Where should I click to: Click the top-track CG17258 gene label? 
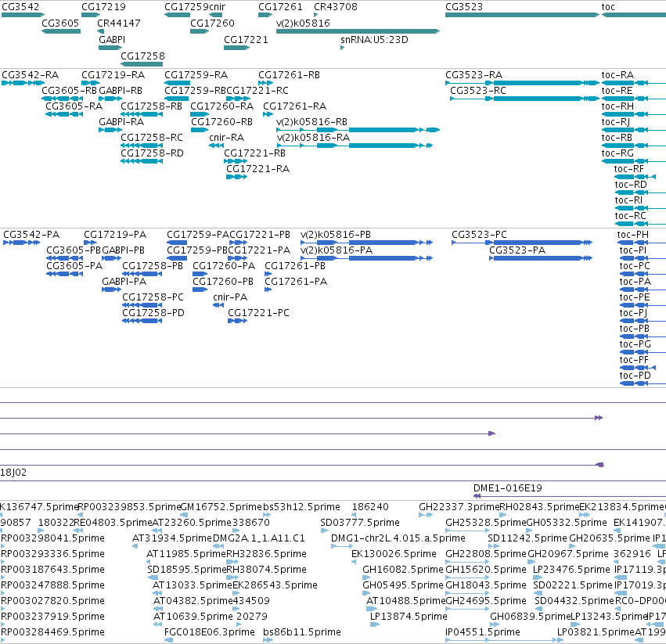tap(142, 56)
